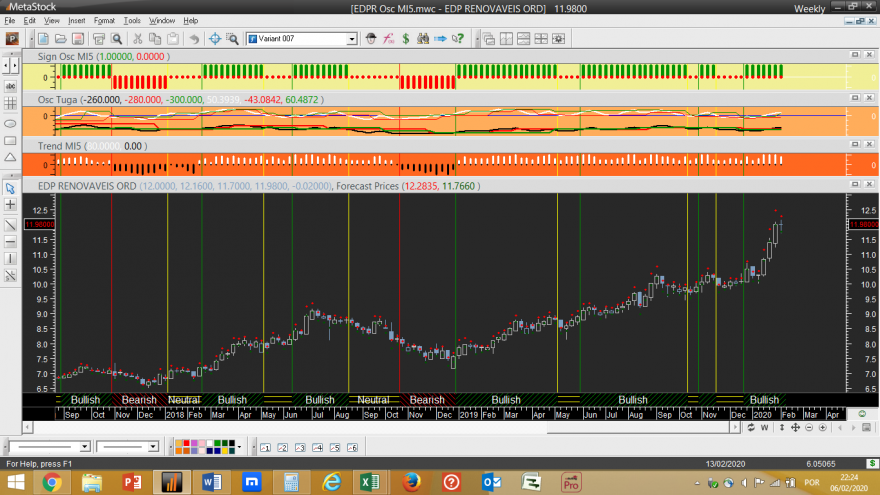Click the vertical rescale arrow icon

[x=782, y=428]
